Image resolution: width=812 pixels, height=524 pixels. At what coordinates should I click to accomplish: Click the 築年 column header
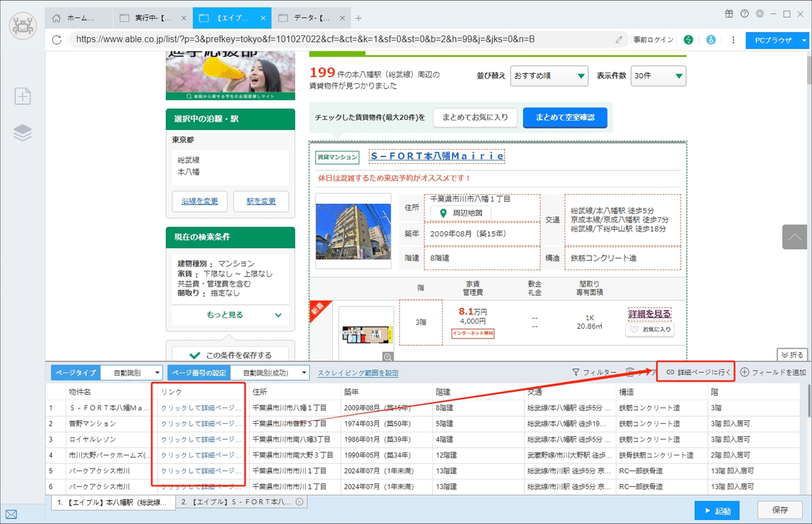386,392
